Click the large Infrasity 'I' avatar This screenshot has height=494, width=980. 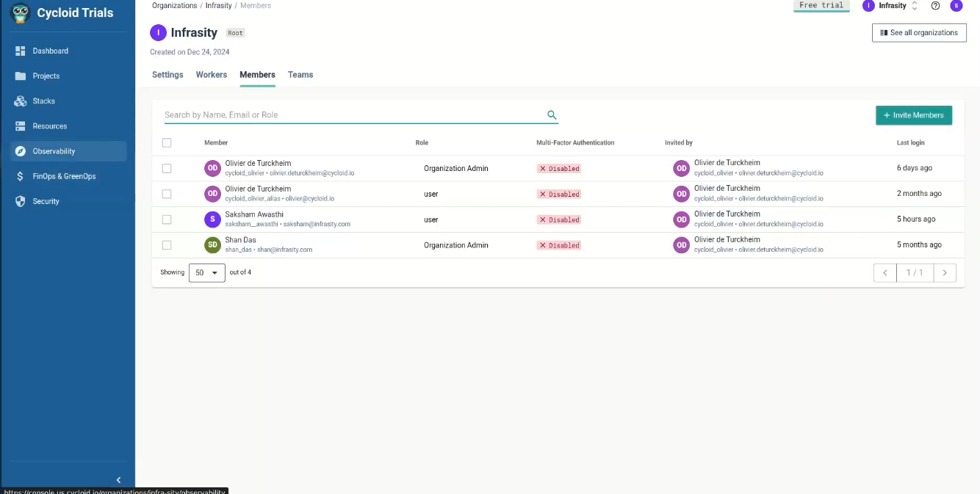pyautogui.click(x=158, y=32)
